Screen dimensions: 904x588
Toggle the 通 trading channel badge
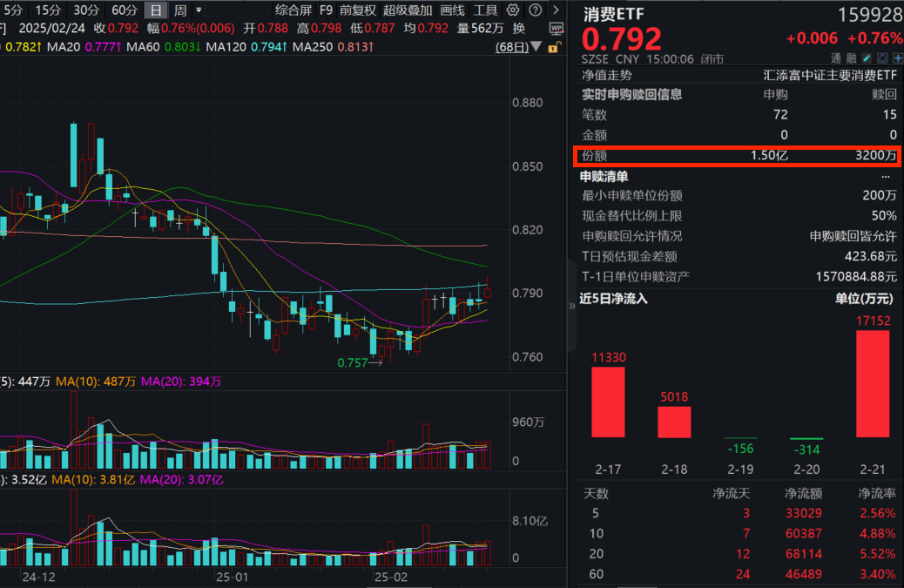(836, 57)
